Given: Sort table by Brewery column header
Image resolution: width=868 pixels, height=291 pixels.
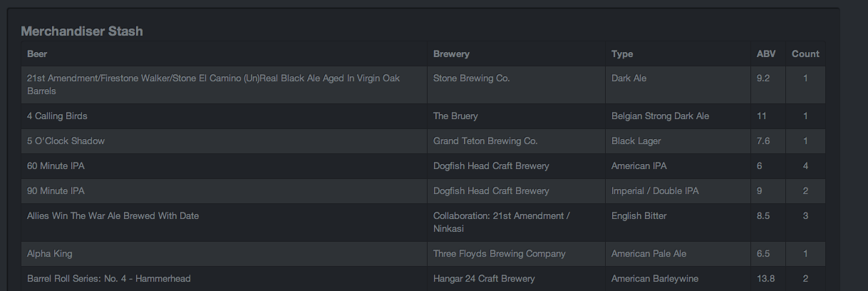Looking at the screenshot, I should click(451, 54).
